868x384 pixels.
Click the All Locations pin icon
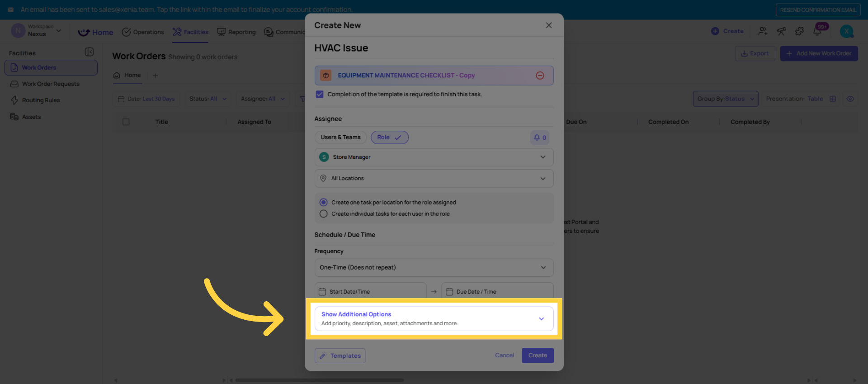click(x=323, y=178)
